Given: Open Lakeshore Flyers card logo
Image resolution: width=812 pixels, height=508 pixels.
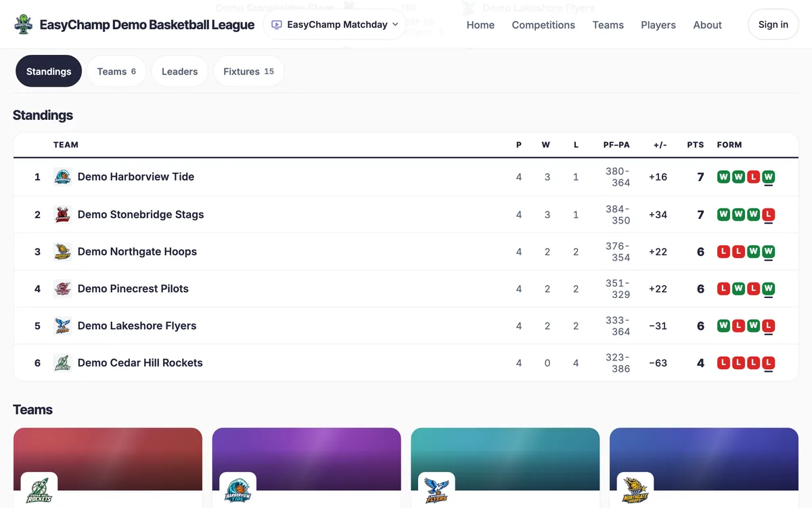Looking at the screenshot, I should click(x=436, y=490).
